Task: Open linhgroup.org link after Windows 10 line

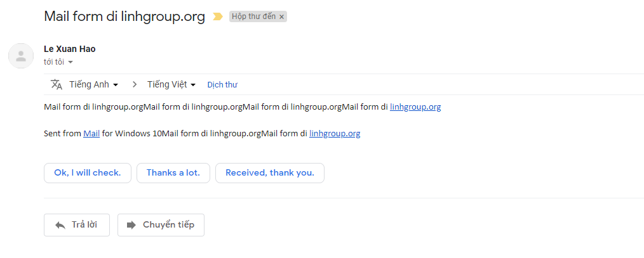Action: click(x=335, y=133)
